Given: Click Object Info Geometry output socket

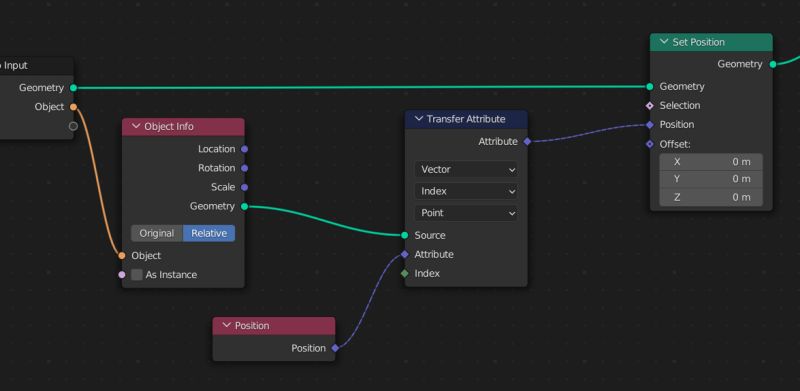Looking at the screenshot, I should coord(244,206).
